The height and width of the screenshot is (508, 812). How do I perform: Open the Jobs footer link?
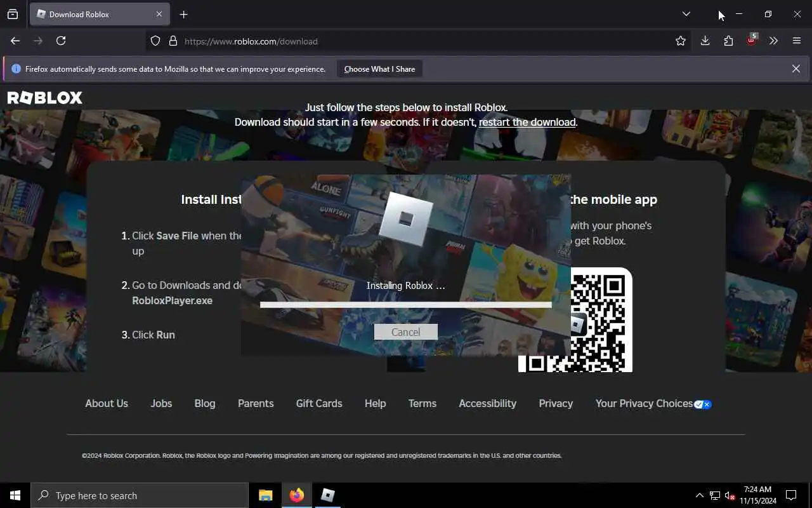pyautogui.click(x=161, y=403)
